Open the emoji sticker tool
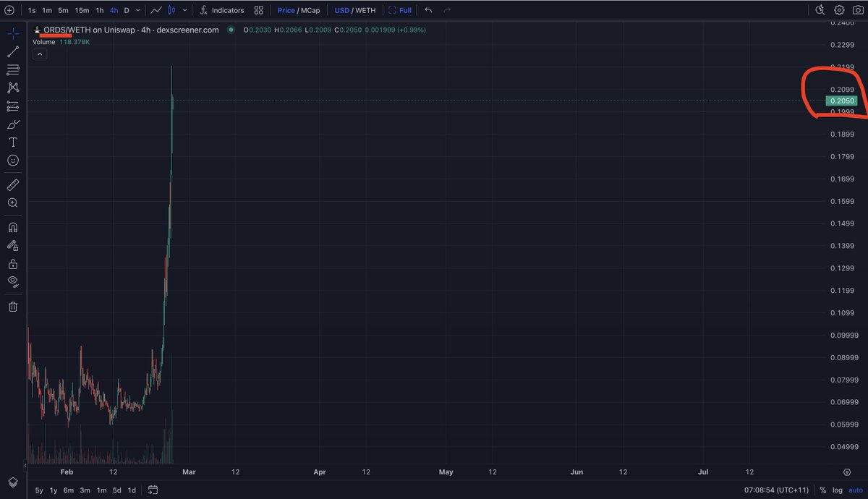This screenshot has height=499, width=868. (x=13, y=161)
